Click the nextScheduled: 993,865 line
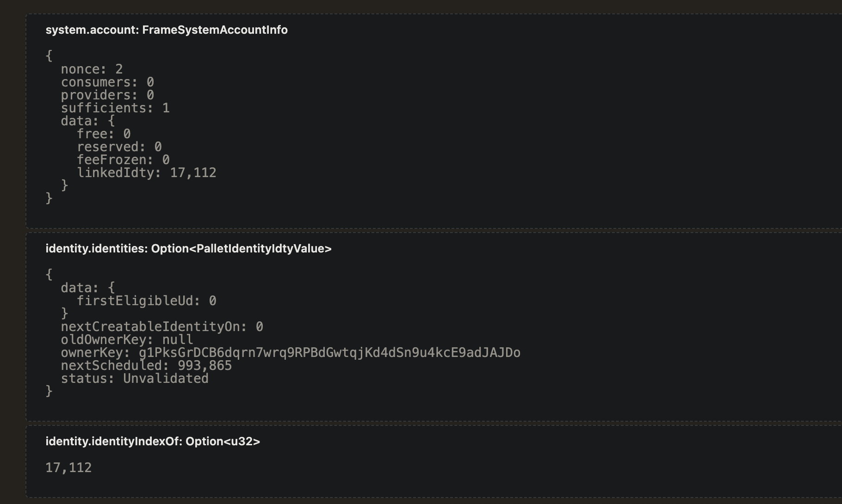 [x=146, y=366]
